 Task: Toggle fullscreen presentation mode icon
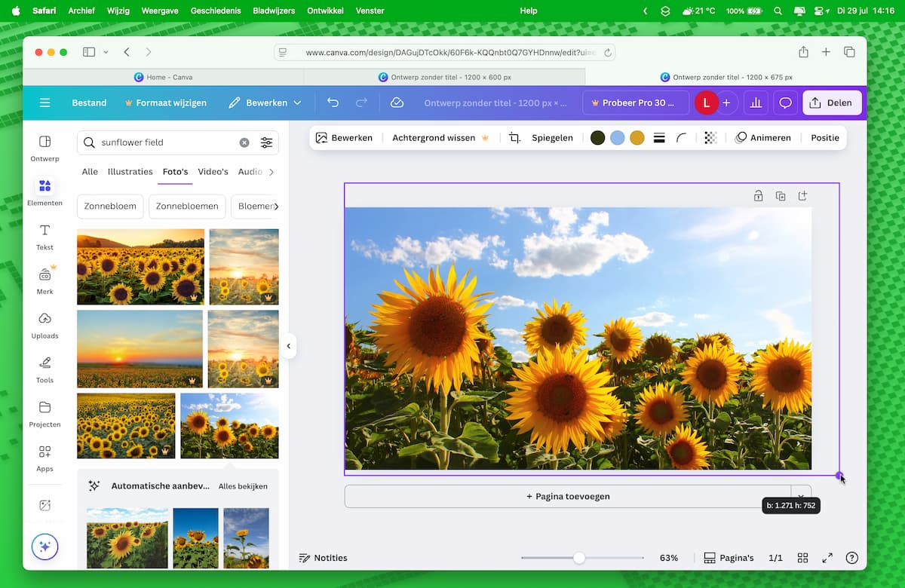[827, 558]
